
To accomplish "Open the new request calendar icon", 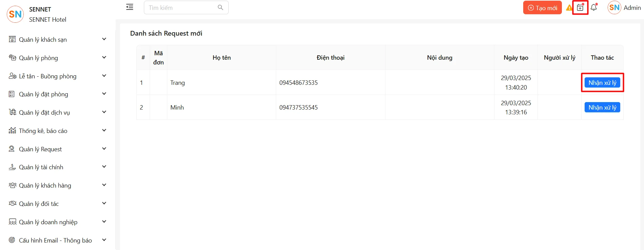I will [x=580, y=8].
